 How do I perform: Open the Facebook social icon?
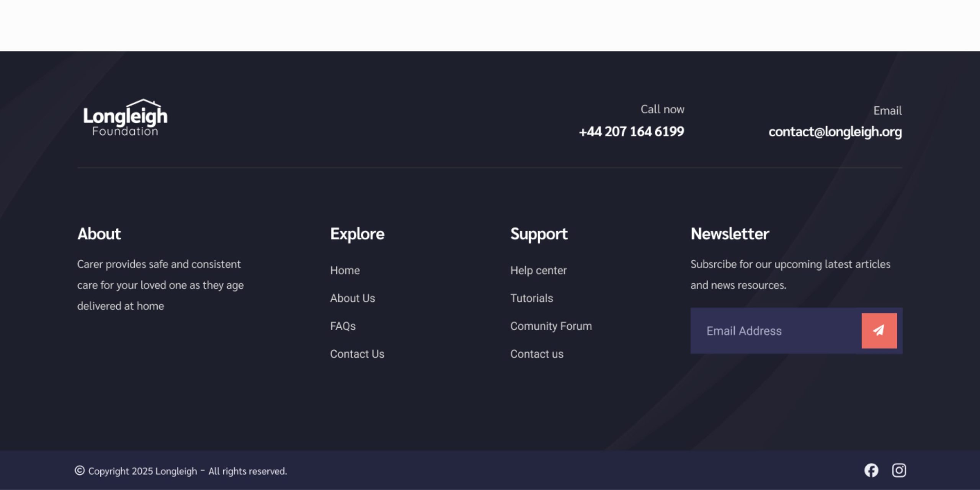(871, 470)
